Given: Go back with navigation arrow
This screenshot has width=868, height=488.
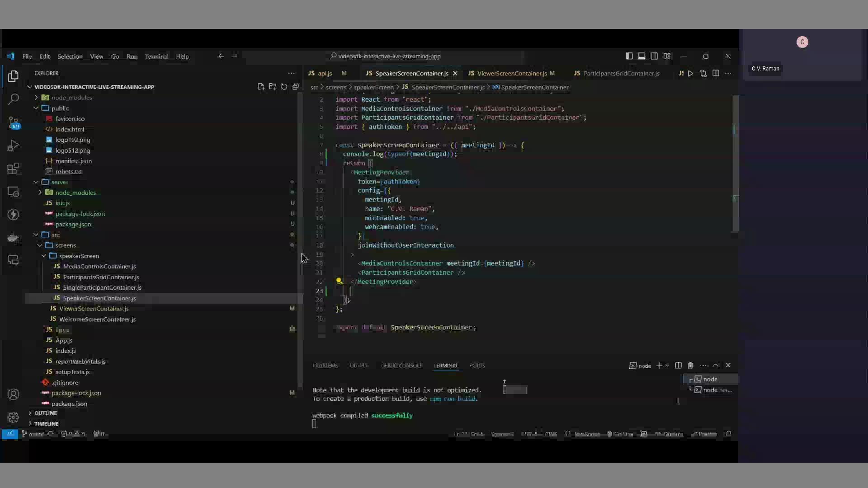Looking at the screenshot, I should pos(221,56).
